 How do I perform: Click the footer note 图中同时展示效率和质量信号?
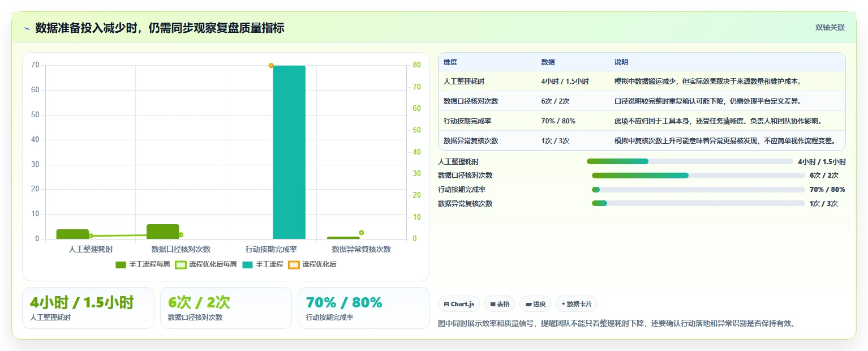617,324
